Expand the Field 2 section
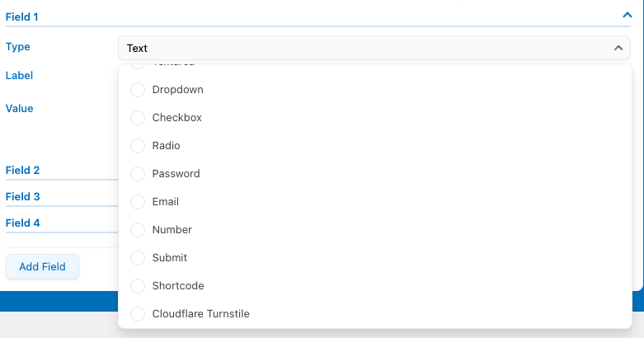 pyautogui.click(x=23, y=171)
